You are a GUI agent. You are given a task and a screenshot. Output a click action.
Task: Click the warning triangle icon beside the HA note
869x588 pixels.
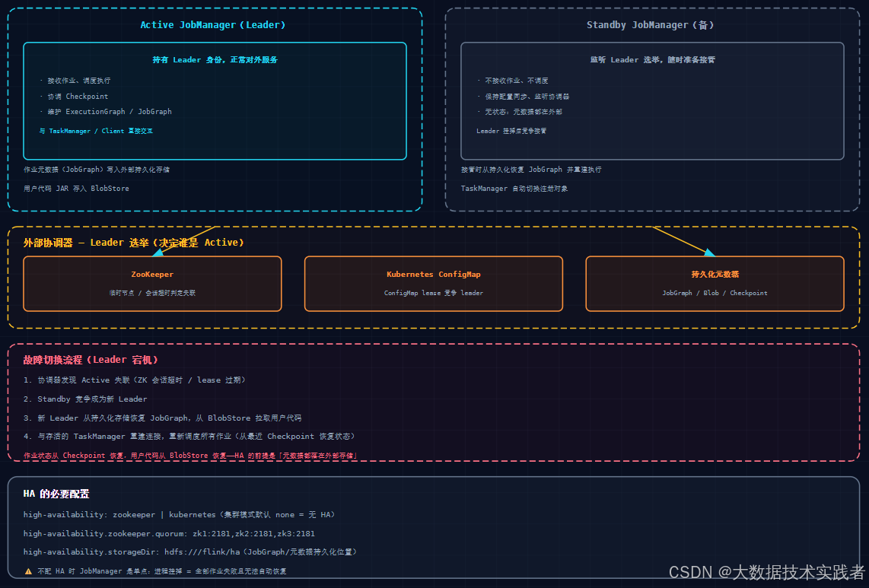28,571
